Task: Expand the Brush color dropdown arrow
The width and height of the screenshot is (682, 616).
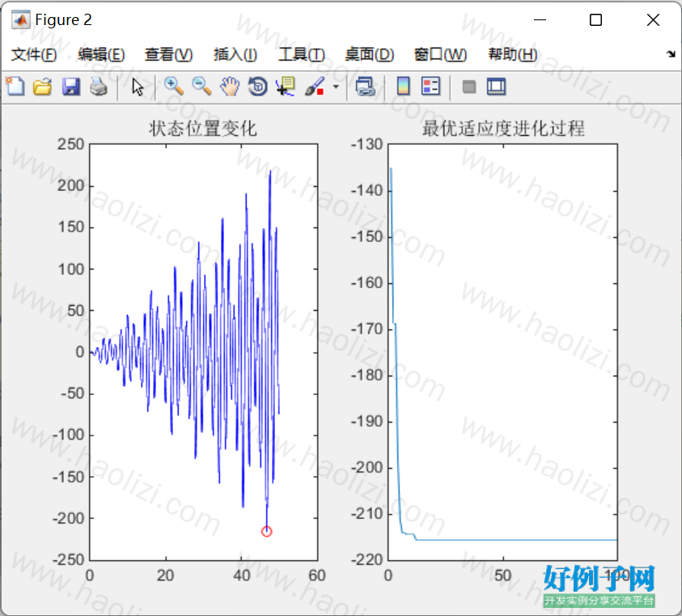Action: click(x=336, y=87)
